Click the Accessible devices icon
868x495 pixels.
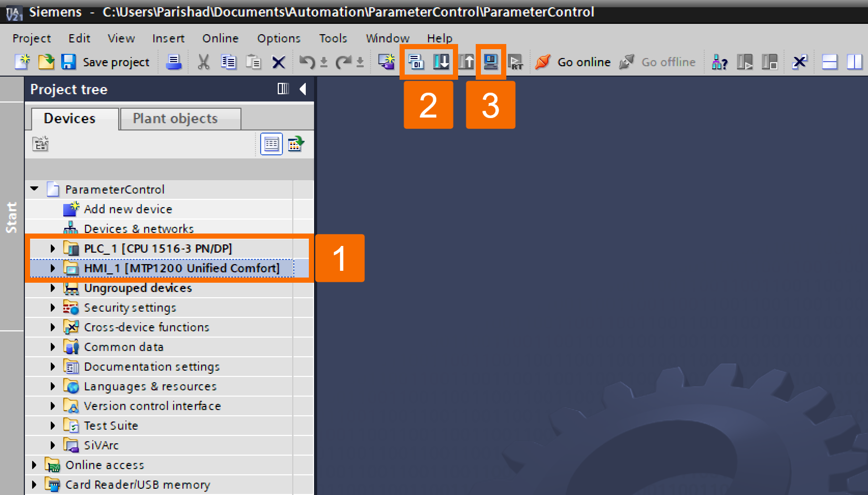point(720,62)
